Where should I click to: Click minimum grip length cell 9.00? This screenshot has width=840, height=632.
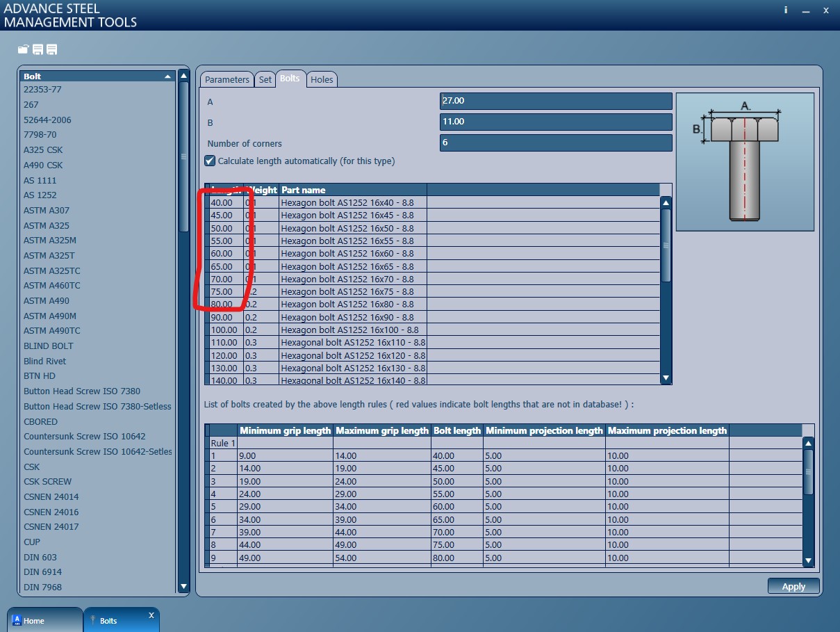(x=285, y=456)
